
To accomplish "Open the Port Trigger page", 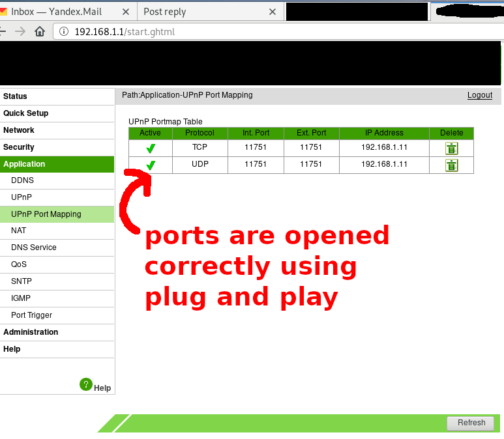I will pyautogui.click(x=57, y=315).
